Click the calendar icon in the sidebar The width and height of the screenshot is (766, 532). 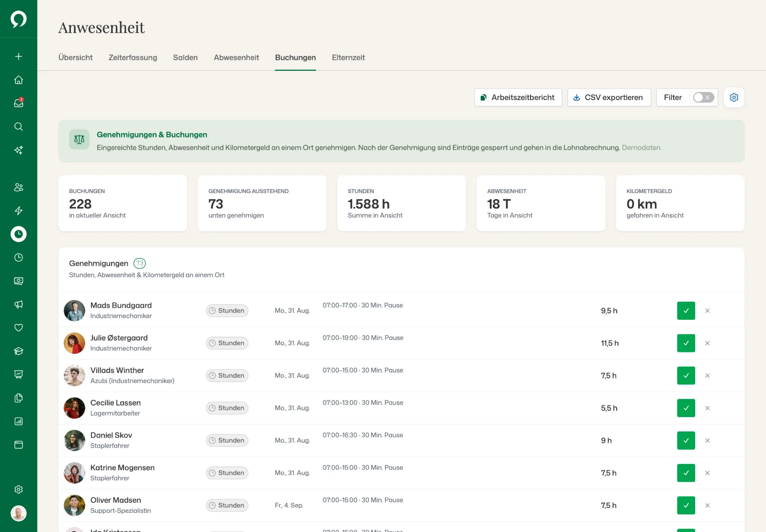click(19, 445)
